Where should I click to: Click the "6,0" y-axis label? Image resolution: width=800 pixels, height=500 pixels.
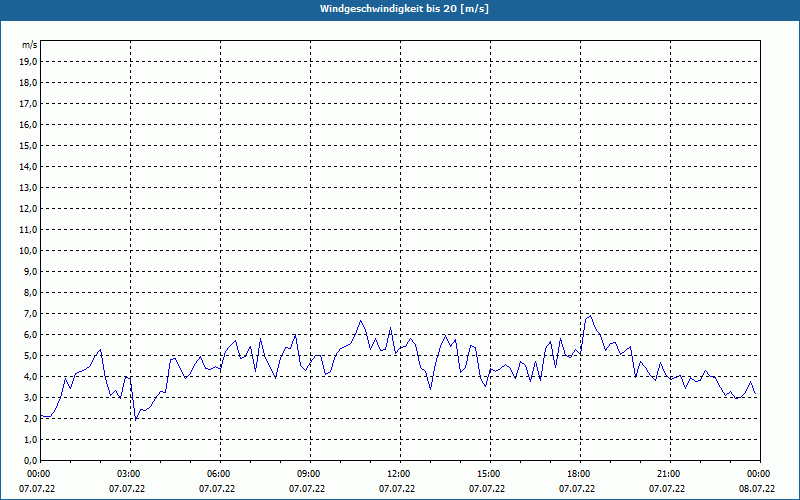click(31, 335)
